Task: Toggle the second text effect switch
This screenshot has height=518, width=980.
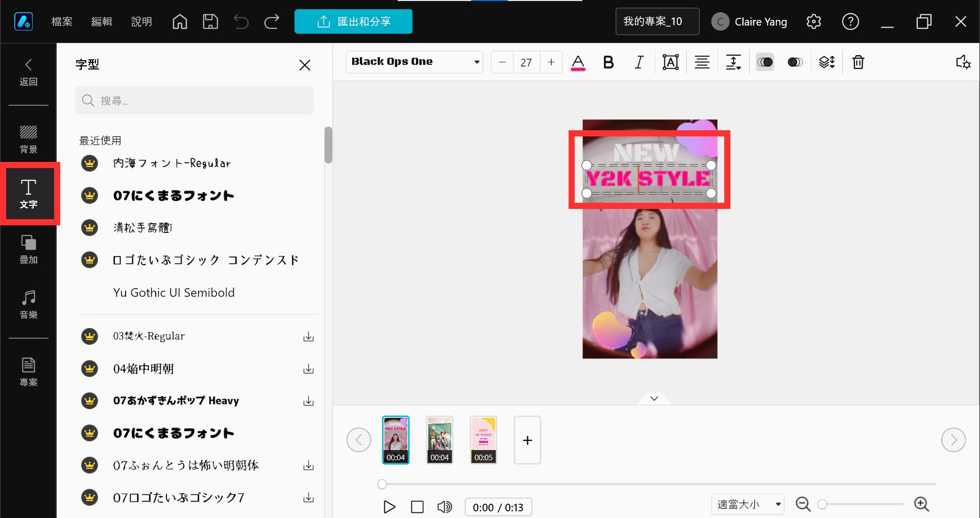Action: click(795, 62)
